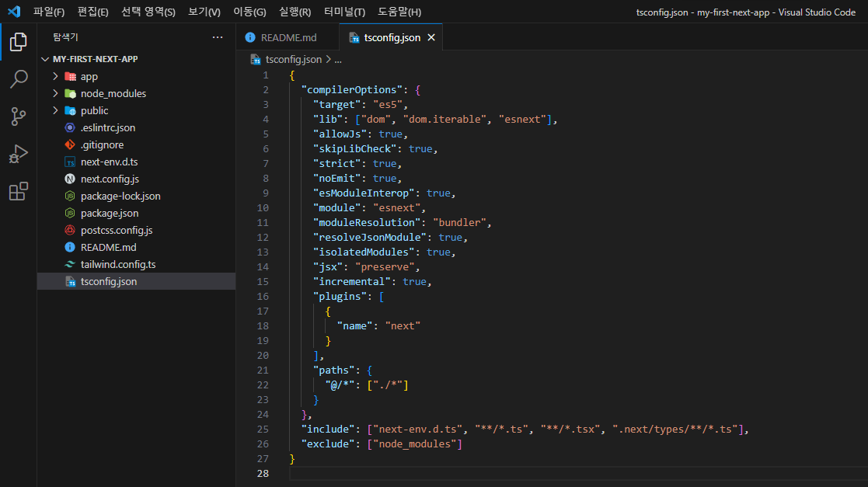Click the README.md info icon in explorer
This screenshot has height=487, width=868.
pyautogui.click(x=70, y=247)
